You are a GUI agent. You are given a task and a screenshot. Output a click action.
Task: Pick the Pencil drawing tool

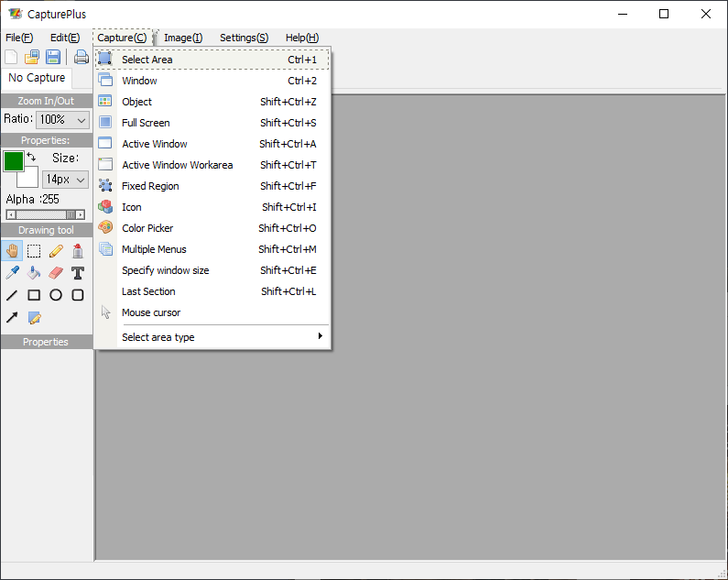click(x=56, y=250)
